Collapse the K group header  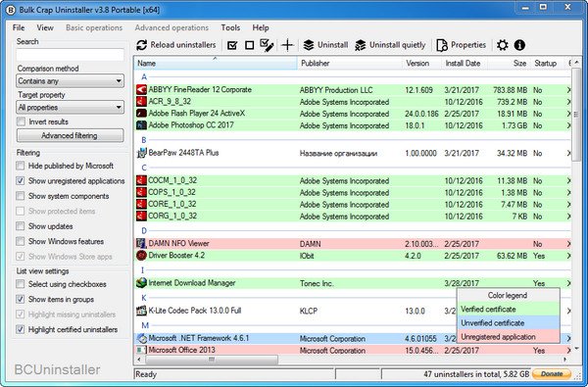(144, 298)
